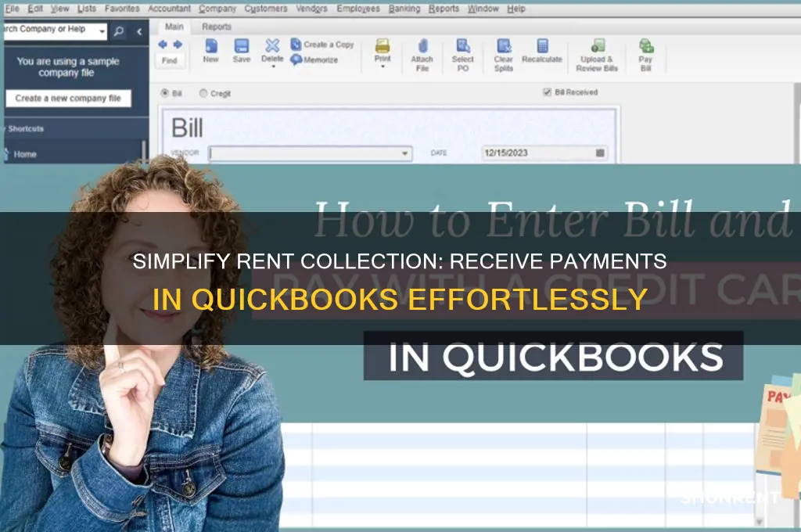The height and width of the screenshot is (532, 801).
Task: Switch to the Main ribbon tab
Action: point(174,27)
